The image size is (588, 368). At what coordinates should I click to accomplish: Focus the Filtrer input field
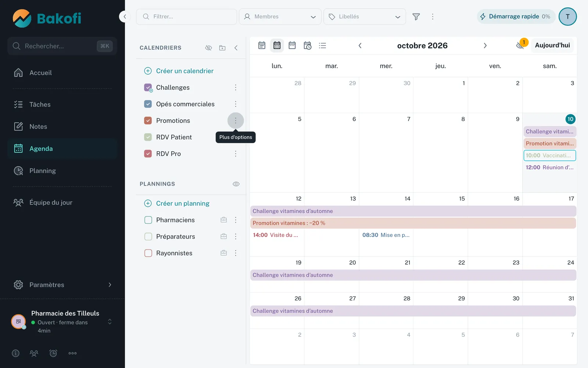tap(186, 17)
